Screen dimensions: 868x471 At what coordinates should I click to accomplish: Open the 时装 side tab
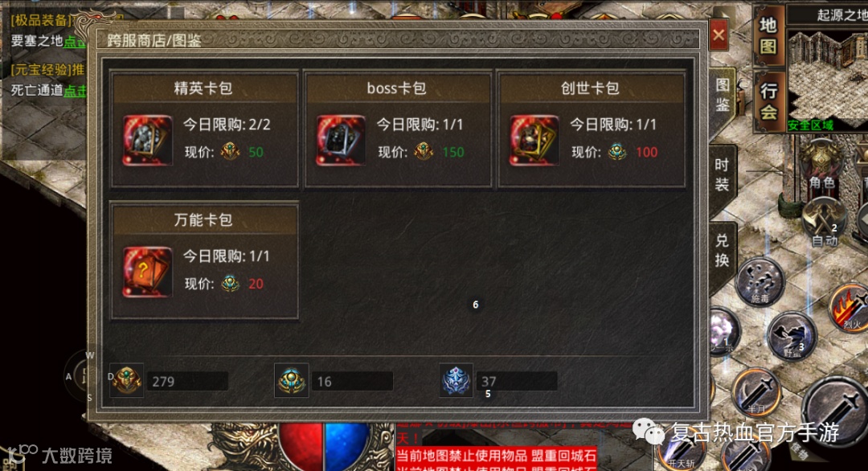(x=722, y=174)
